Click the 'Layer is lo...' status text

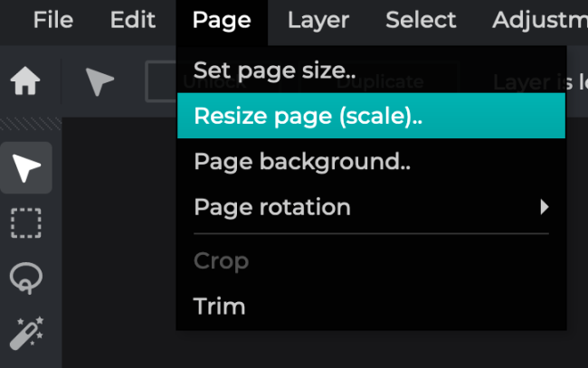(539, 82)
